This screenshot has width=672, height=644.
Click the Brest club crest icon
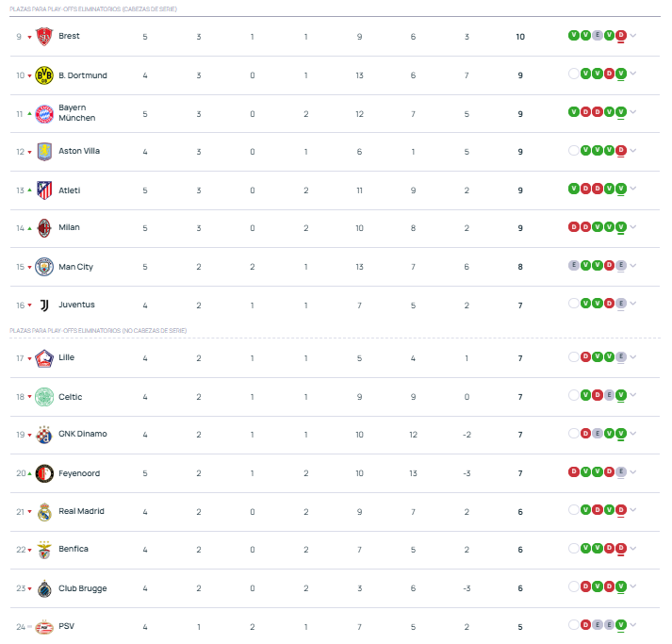pos(44,37)
